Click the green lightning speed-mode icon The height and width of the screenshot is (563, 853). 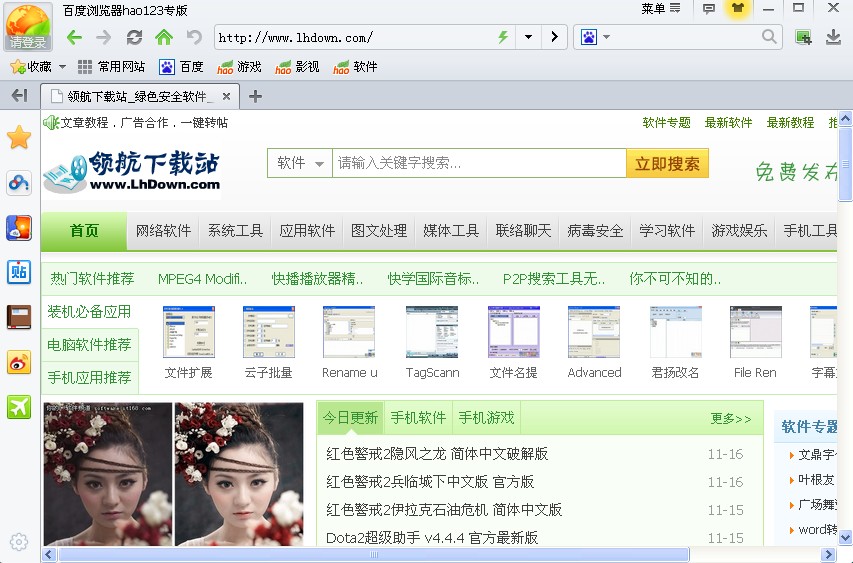503,37
